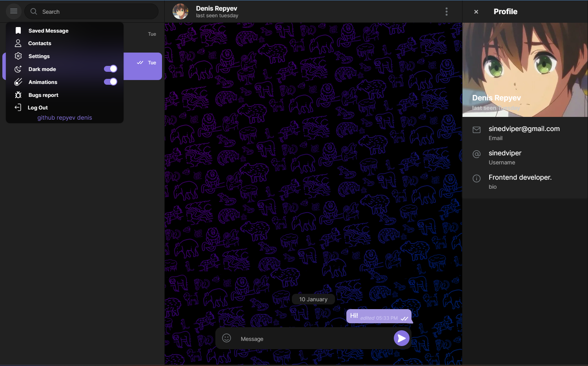Click Denis Repyev's avatar in chat header
The width and height of the screenshot is (588, 366).
pos(180,12)
